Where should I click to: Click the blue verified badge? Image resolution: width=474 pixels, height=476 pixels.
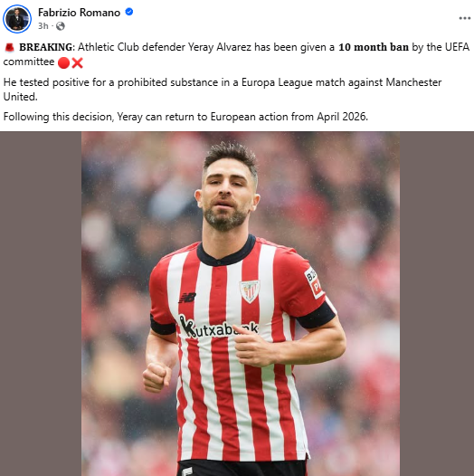click(129, 12)
